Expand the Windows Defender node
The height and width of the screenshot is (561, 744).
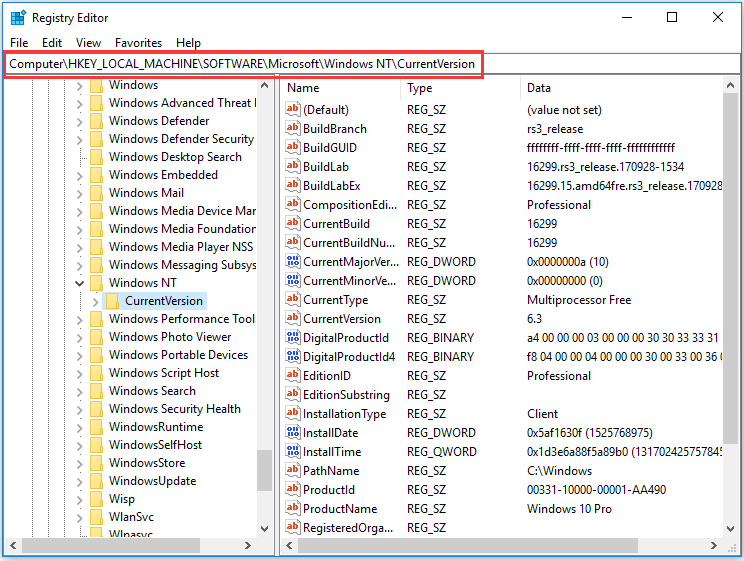click(x=79, y=122)
